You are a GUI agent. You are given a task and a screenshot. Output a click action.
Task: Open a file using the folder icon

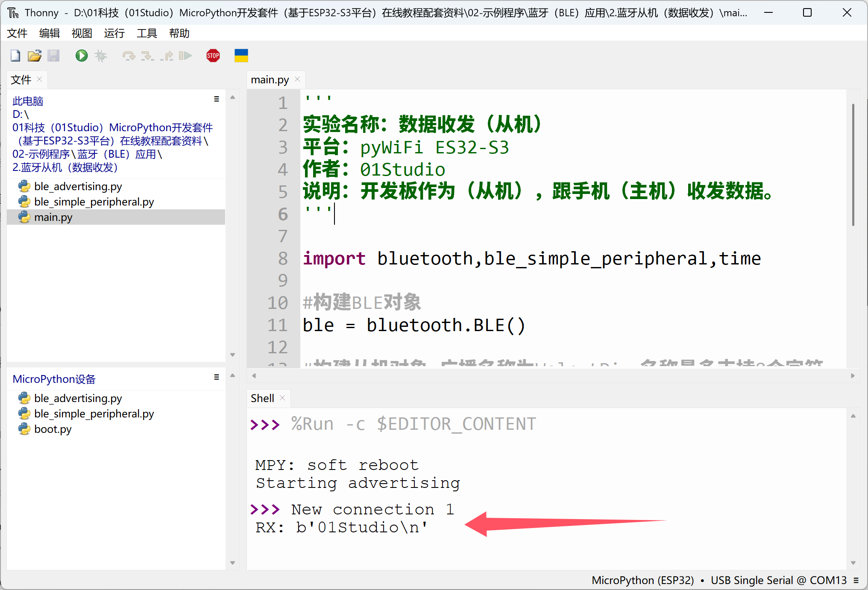(34, 56)
